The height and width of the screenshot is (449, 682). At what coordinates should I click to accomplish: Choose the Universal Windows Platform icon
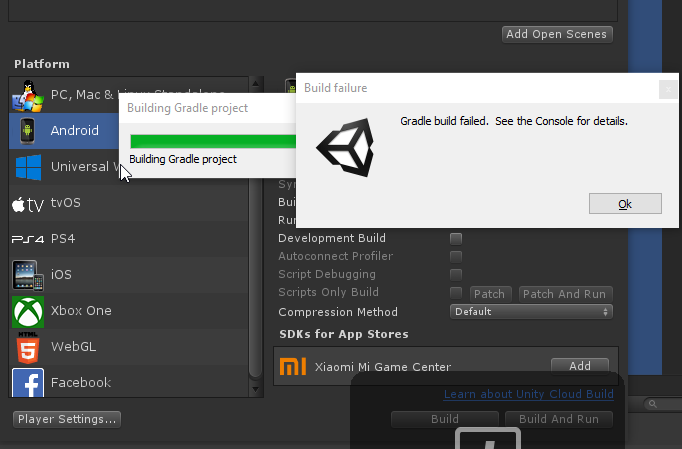pyautogui.click(x=28, y=167)
